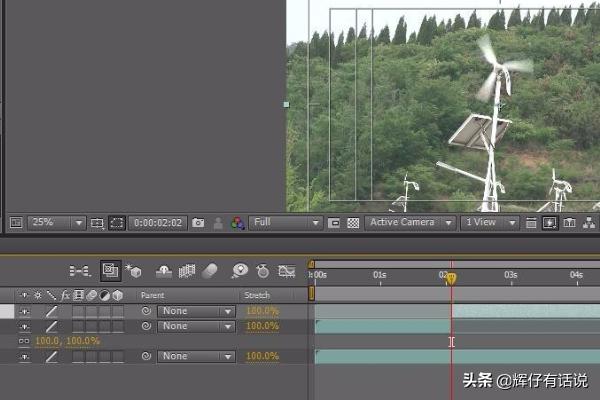Click the Adjustment Layer half-circle header icon
Screen dimensions: 600x400
pos(104,295)
